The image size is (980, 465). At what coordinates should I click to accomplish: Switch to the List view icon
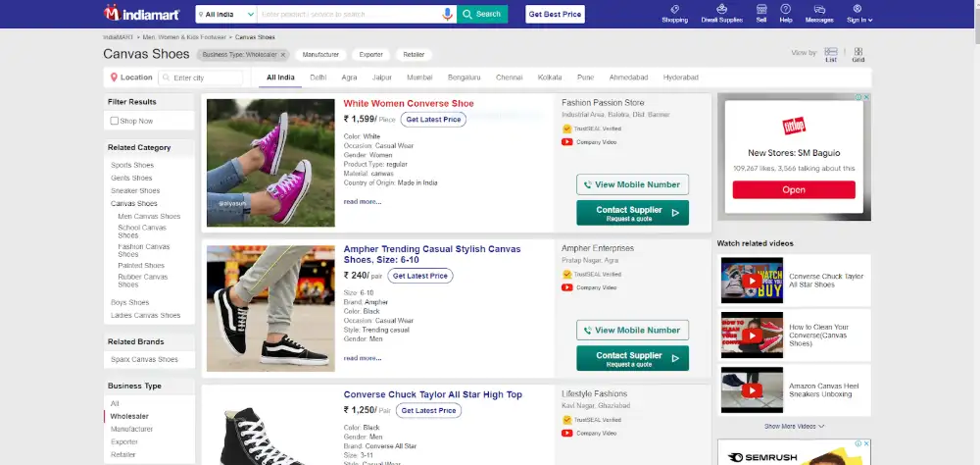pos(831,55)
